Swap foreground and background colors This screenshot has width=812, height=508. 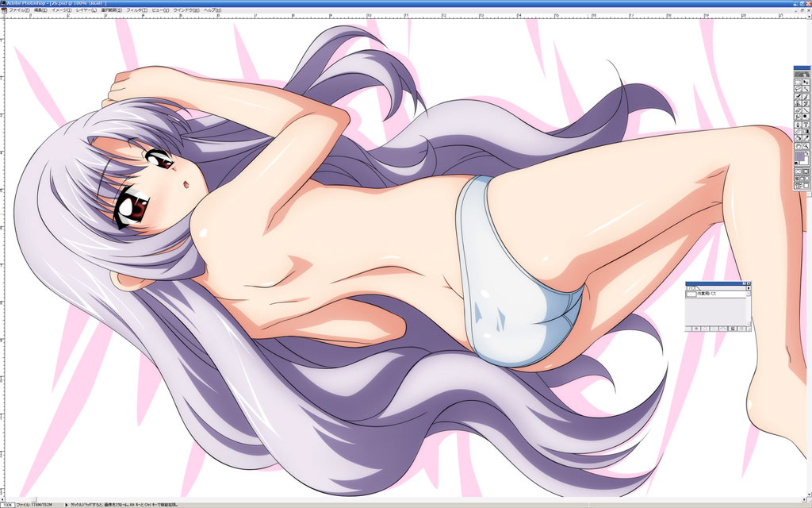806,153
